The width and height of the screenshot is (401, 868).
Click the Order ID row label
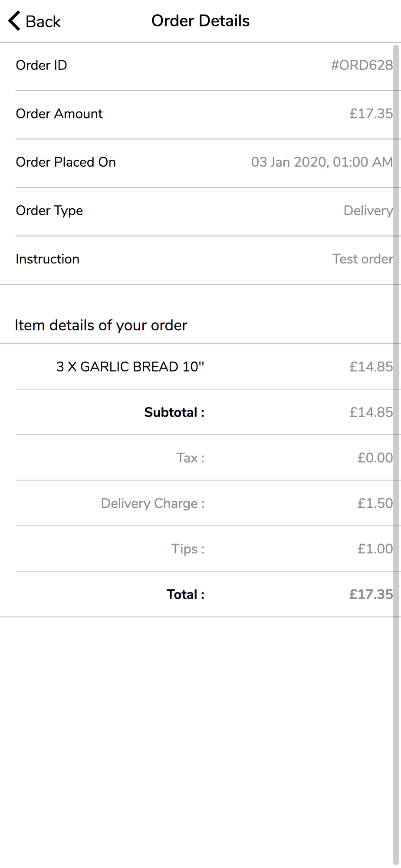(x=41, y=65)
